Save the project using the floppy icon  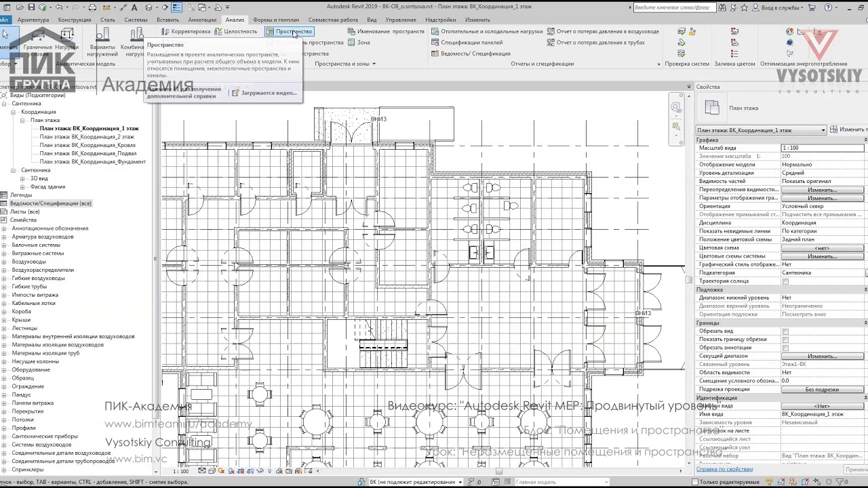pyautogui.click(x=33, y=7)
